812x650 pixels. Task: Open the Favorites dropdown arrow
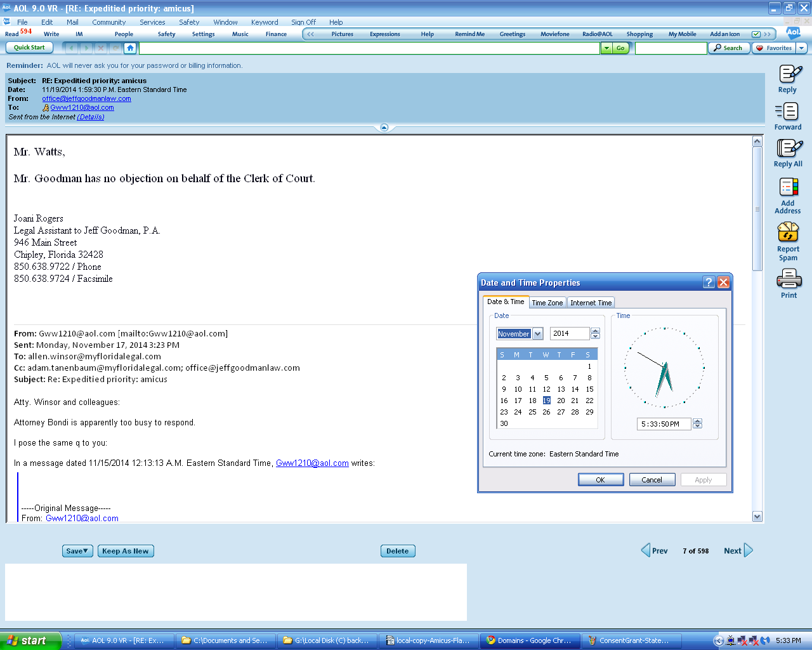tap(801, 48)
